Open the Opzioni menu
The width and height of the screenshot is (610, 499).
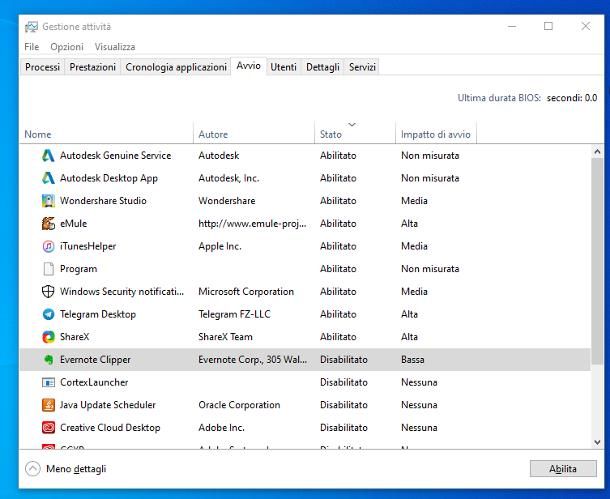click(x=67, y=47)
